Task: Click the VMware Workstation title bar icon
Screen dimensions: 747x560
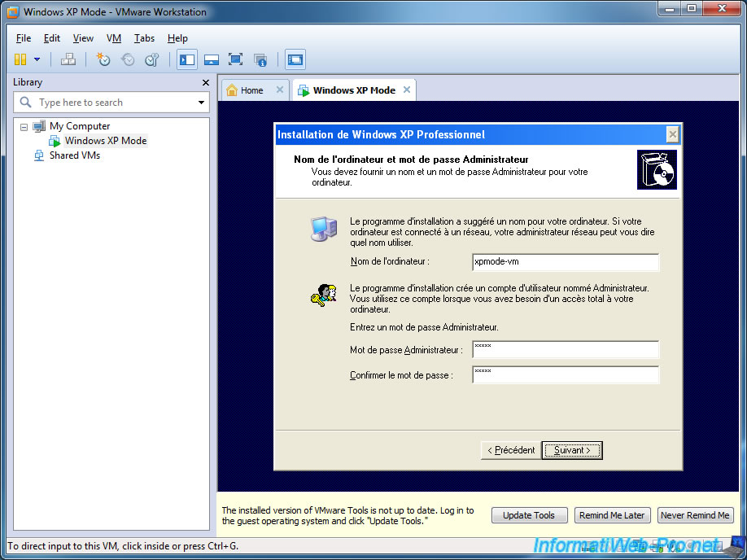Action: [12, 12]
